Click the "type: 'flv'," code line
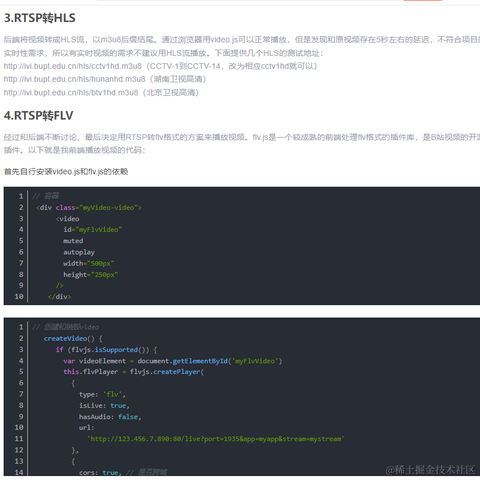The image size is (480, 480). tap(102, 394)
